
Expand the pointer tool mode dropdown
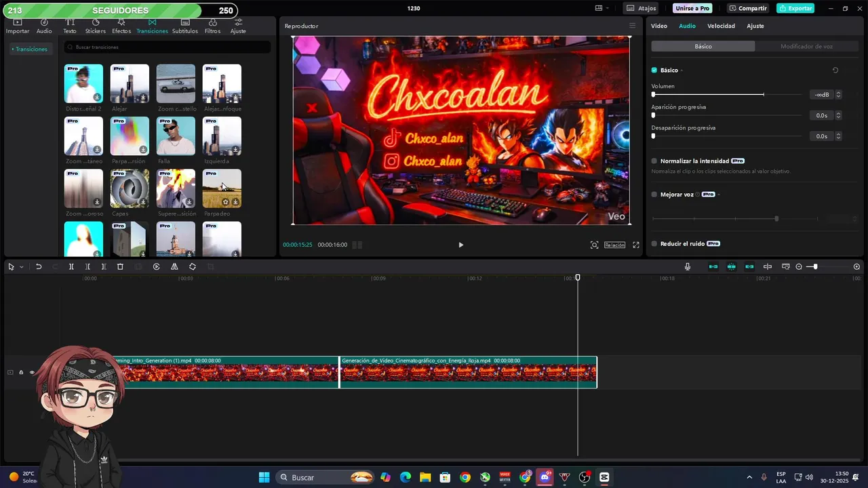point(22,267)
